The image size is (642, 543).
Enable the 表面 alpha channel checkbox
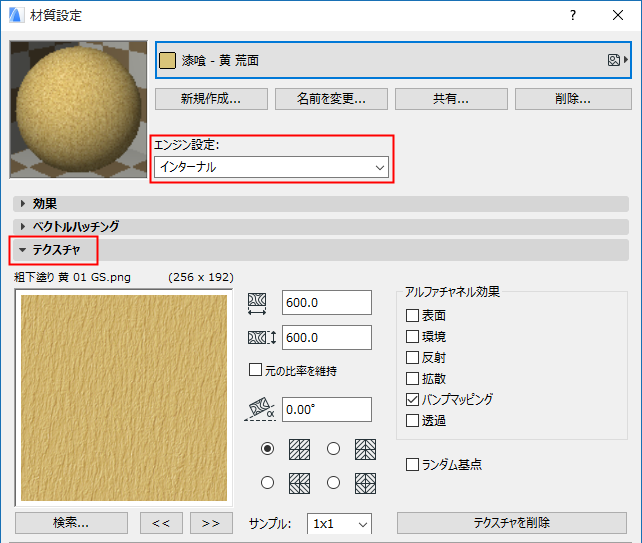[412, 316]
